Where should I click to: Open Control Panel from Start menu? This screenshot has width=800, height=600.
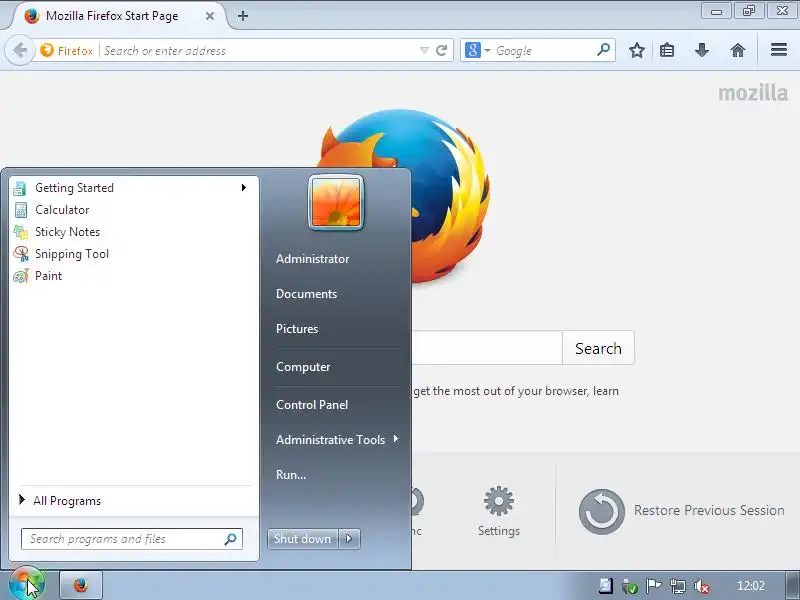pos(312,405)
